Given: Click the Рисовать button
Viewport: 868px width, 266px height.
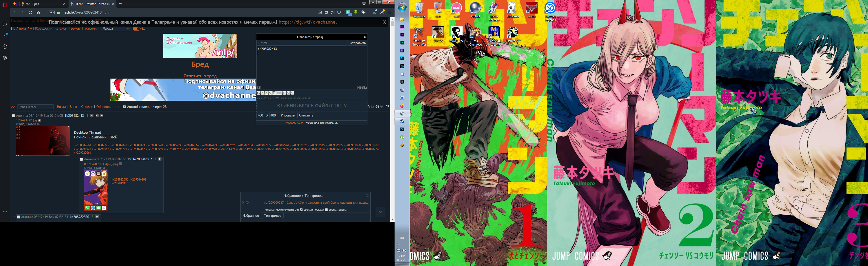Looking at the screenshot, I should tap(288, 116).
